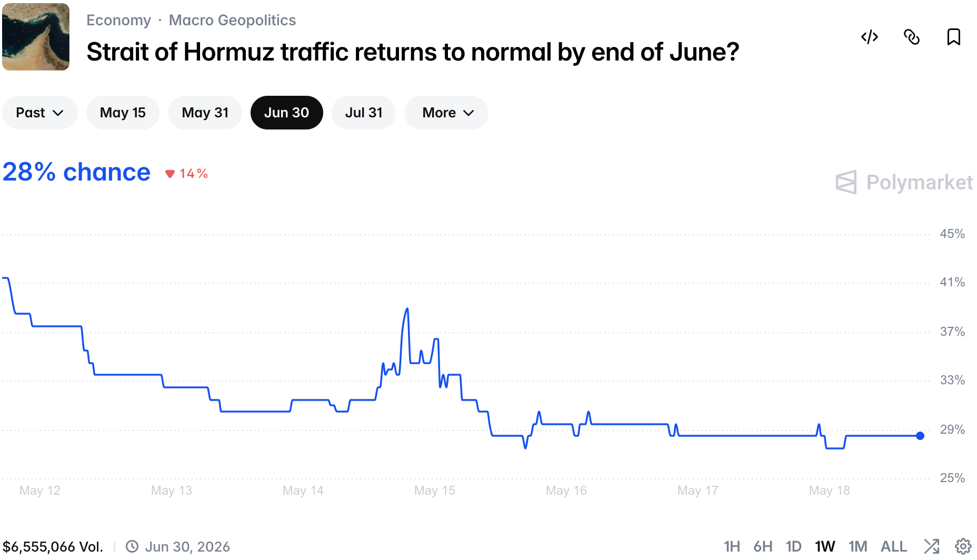Select the May 15 date tab
The image size is (977, 560).
[123, 113]
